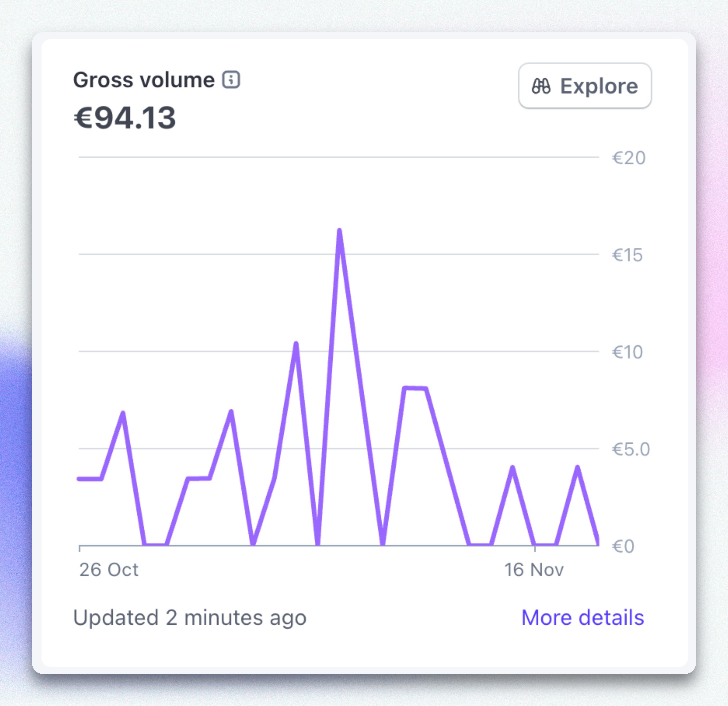
Task: Click the flat plateau segment near €8
Action: (x=415, y=388)
